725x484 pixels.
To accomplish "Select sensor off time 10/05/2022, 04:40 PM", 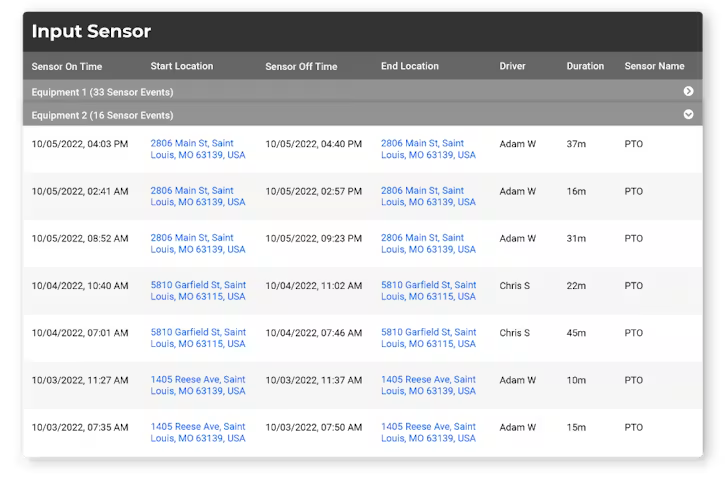I will coord(313,144).
